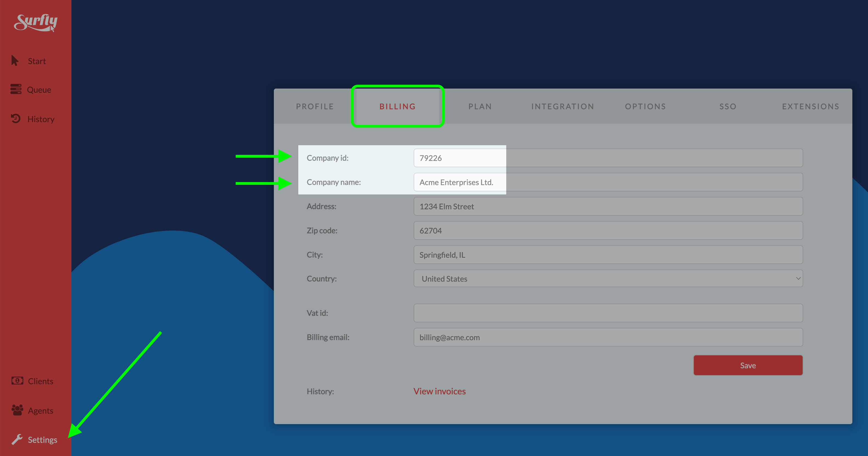
Task: Select the BILLING tab
Action: click(397, 106)
